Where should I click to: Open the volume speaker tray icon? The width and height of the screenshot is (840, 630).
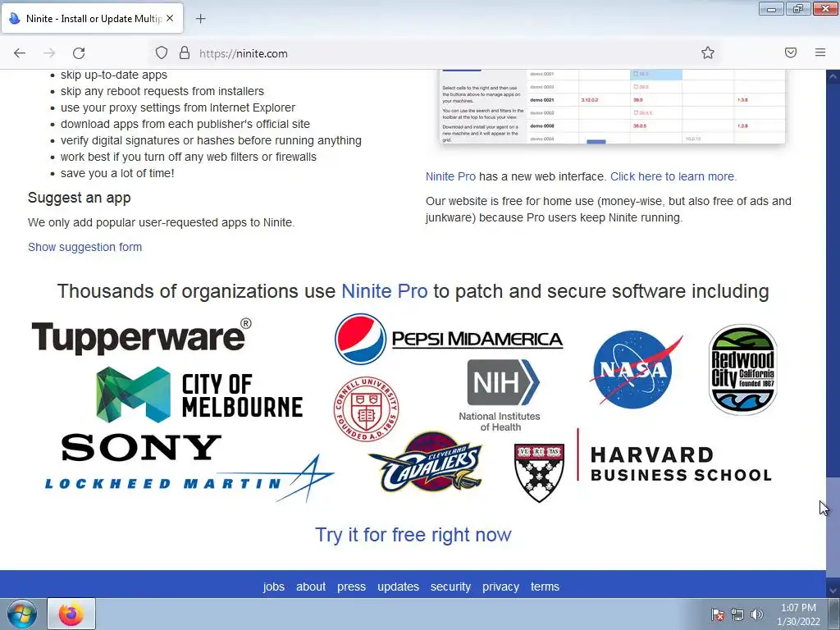756,614
